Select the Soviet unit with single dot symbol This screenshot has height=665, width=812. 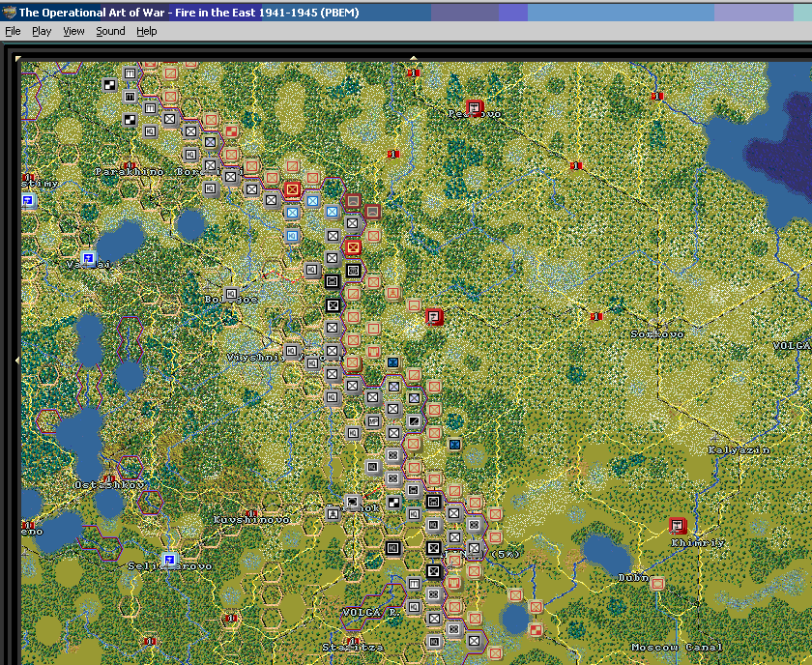[x=373, y=329]
